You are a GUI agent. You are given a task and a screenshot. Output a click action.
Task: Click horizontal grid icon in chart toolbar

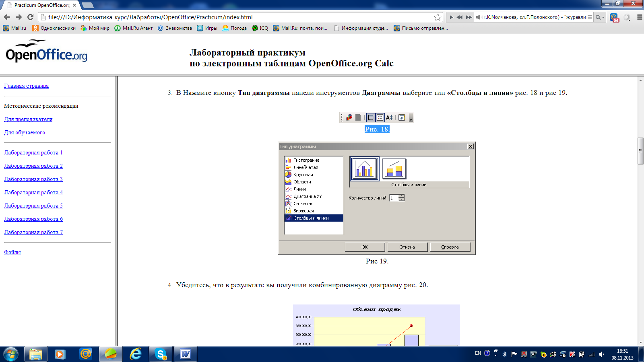click(x=370, y=117)
